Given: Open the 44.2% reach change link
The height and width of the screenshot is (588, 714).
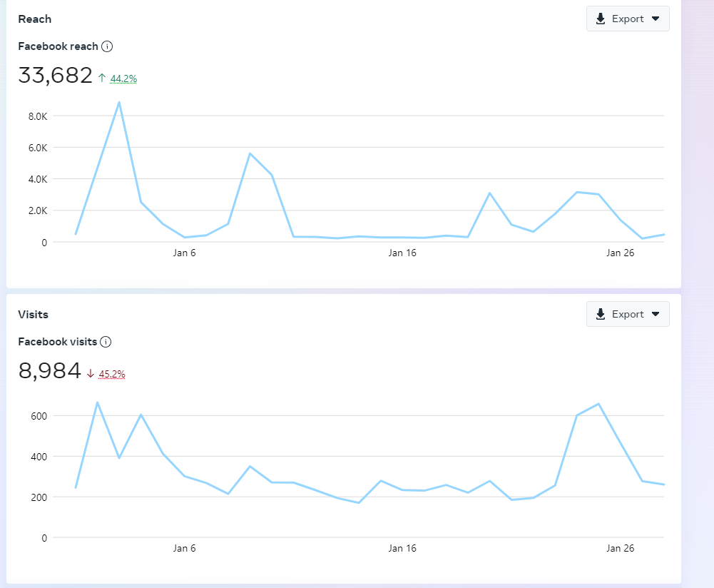Looking at the screenshot, I should (x=123, y=78).
